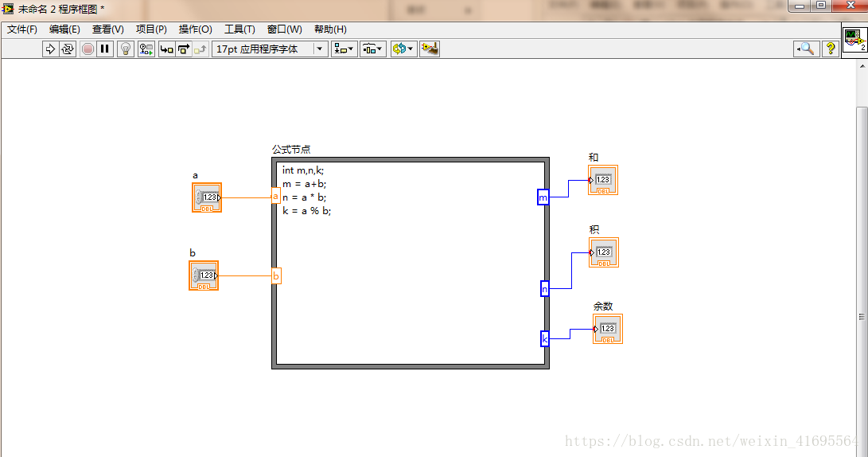The width and height of the screenshot is (868, 457).
Task: Click the Run arrow button
Action: (51, 49)
